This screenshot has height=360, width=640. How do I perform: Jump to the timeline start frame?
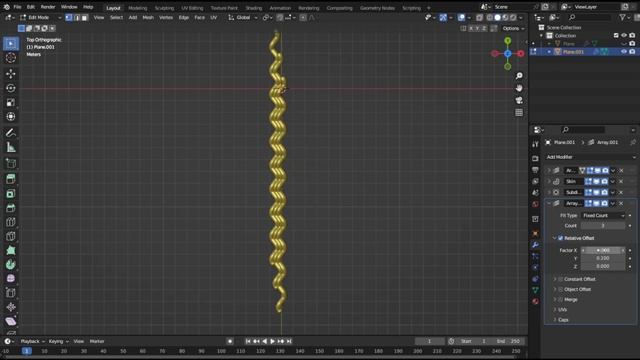(248, 341)
